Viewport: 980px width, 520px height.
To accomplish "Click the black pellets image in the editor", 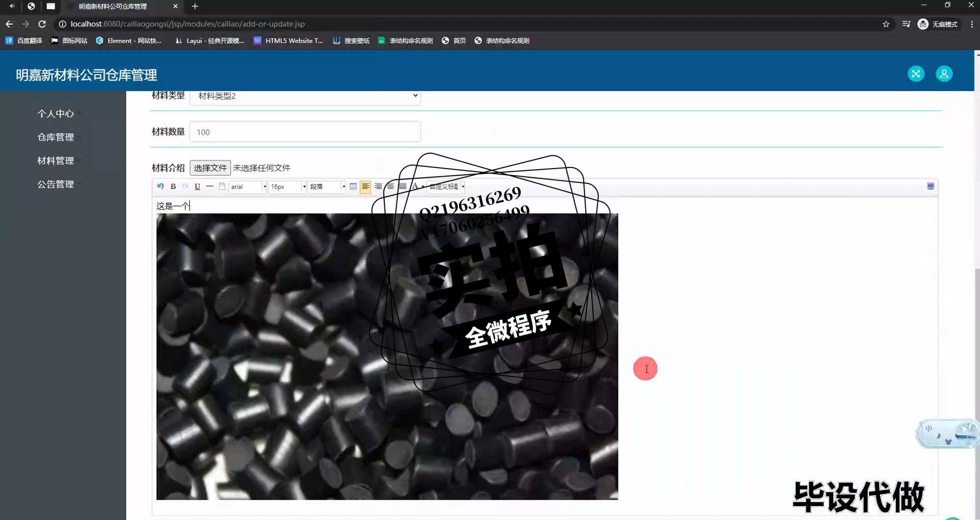I will pyautogui.click(x=387, y=357).
